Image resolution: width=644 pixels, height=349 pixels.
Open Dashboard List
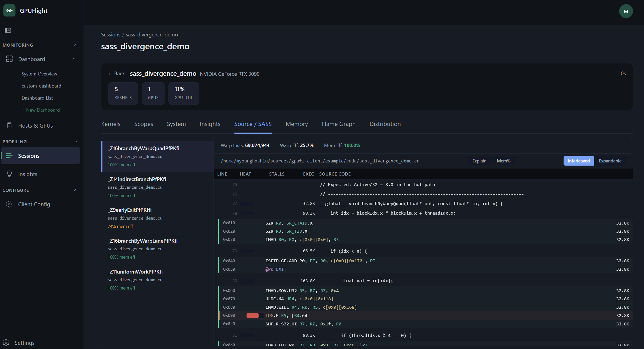[37, 98]
